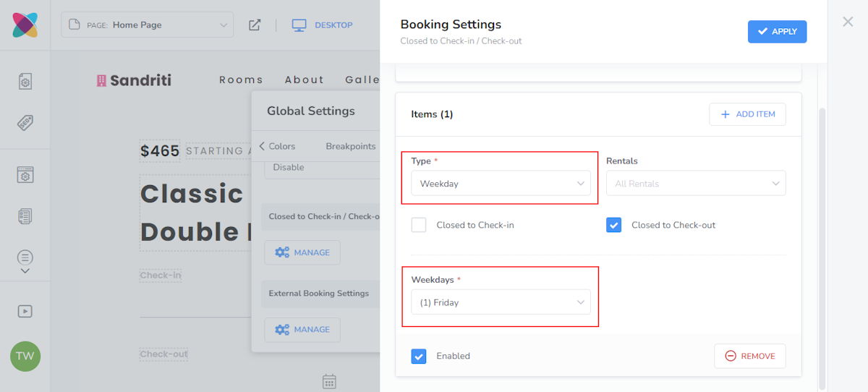Click the Rooms navigation menu item
Image resolution: width=868 pixels, height=392 pixels.
[x=241, y=80]
